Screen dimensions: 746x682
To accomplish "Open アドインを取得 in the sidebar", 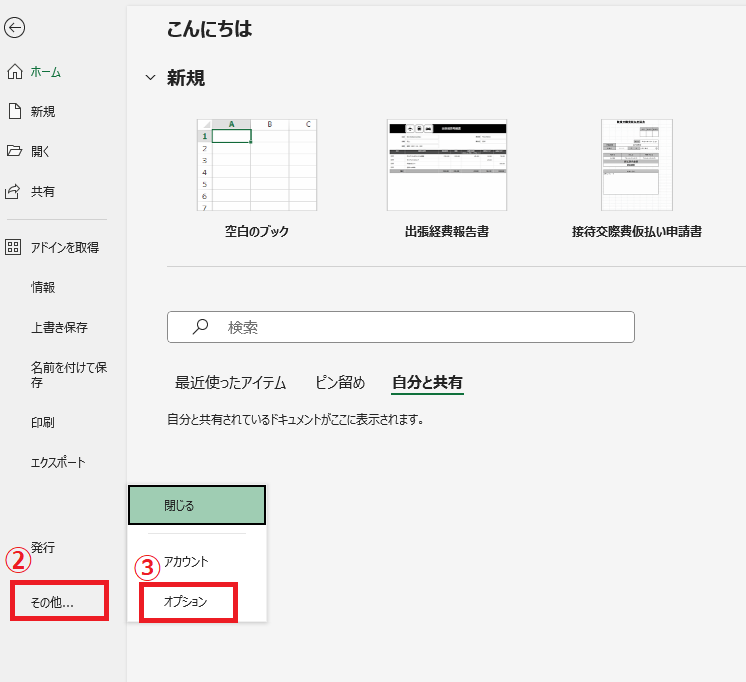I will point(65,247).
